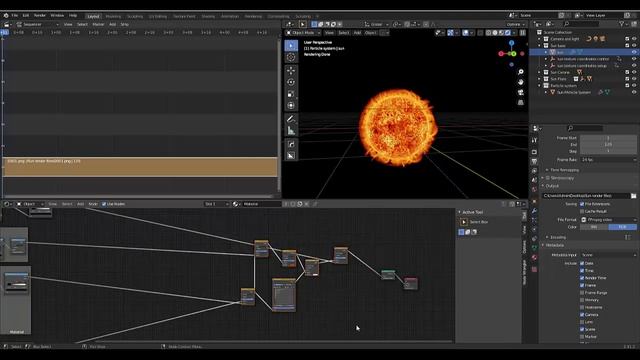640x360 pixels.
Task: Open the Output properties tab icon
Action: click(534, 162)
